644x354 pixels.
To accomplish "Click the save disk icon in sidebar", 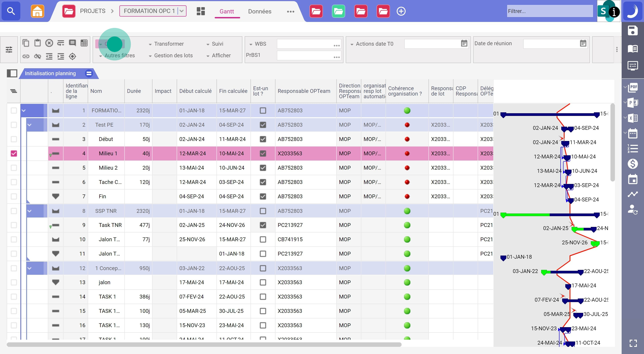I will (633, 30).
